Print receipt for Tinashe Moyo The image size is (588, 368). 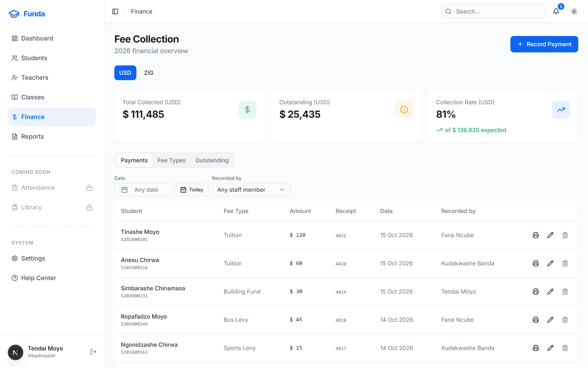coord(536,235)
